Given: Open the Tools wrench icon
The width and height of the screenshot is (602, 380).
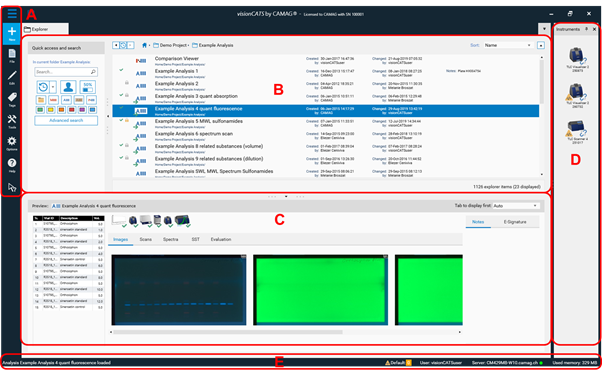Looking at the screenshot, I should [x=12, y=121].
